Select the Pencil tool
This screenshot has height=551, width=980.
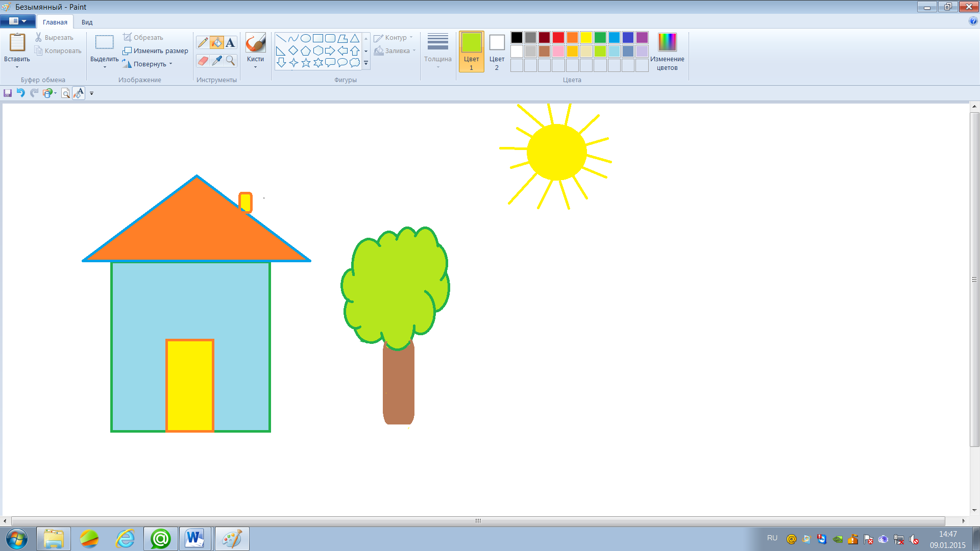[x=203, y=43]
